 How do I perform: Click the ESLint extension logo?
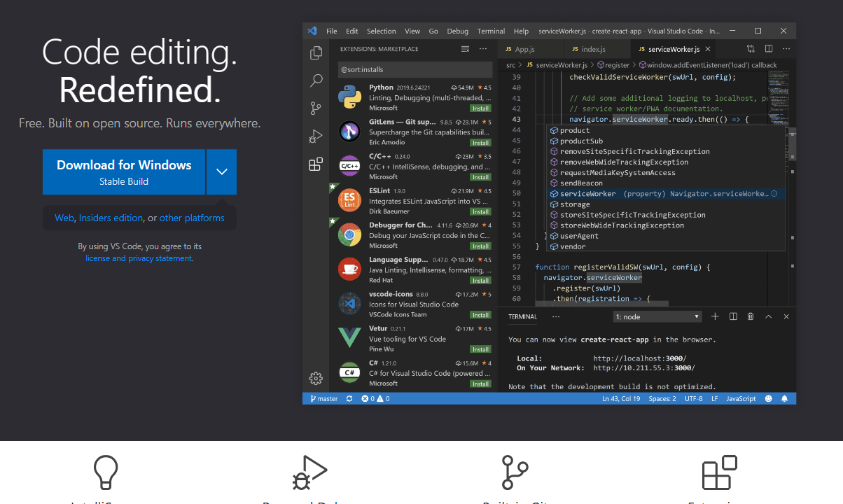tap(349, 200)
